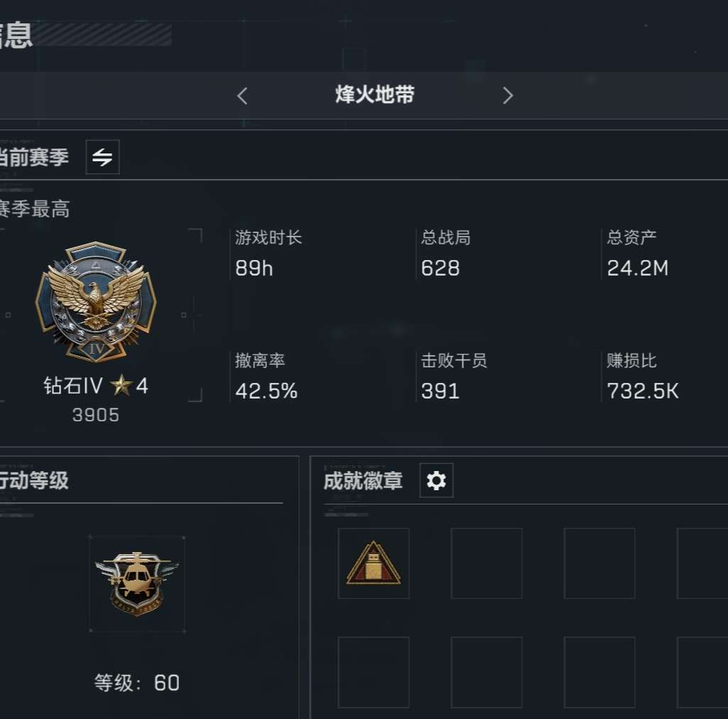Click the helicopter operation level badge
The height and width of the screenshot is (719, 728).
pos(137,584)
